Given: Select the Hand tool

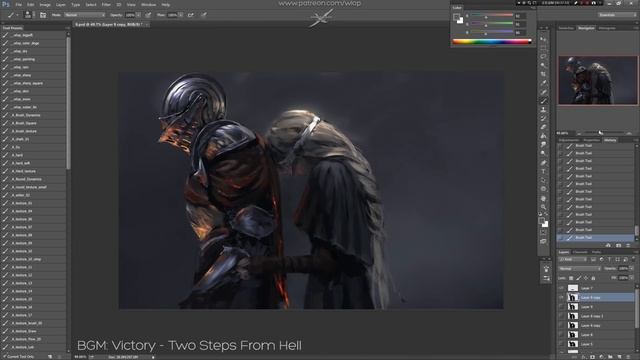Looking at the screenshot, I should click(x=543, y=198).
